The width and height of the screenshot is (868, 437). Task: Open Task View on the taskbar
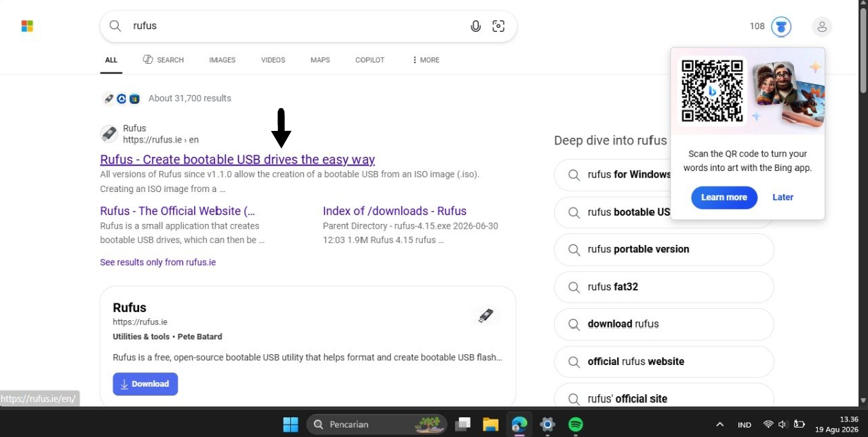463,425
